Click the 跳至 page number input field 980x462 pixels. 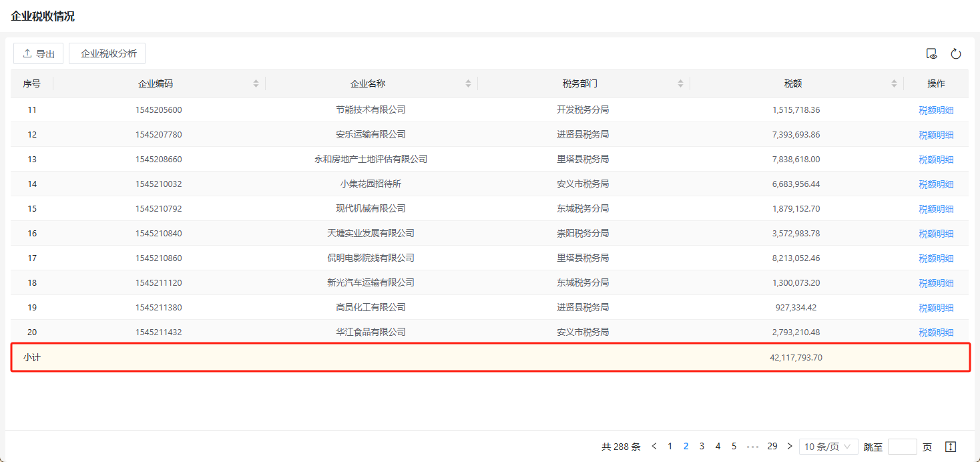tap(902, 447)
